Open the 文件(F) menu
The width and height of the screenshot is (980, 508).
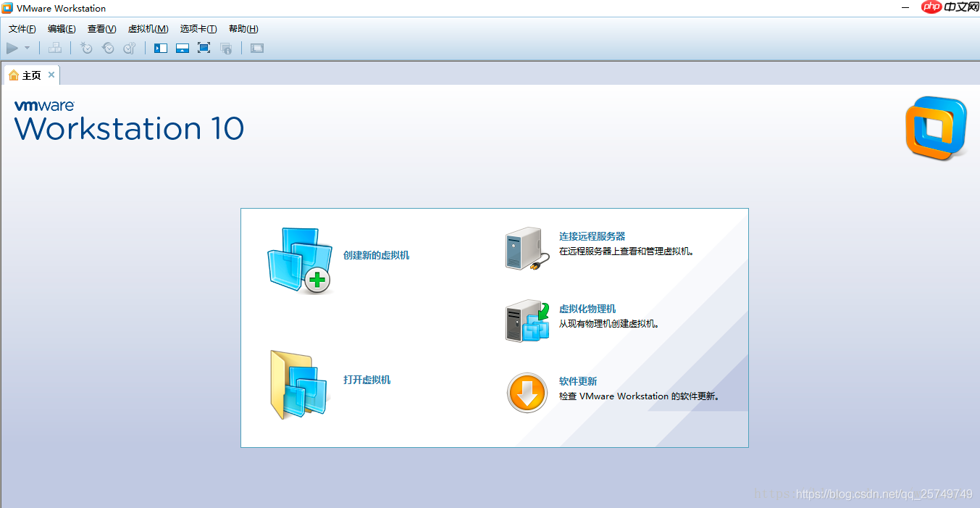(x=22, y=29)
